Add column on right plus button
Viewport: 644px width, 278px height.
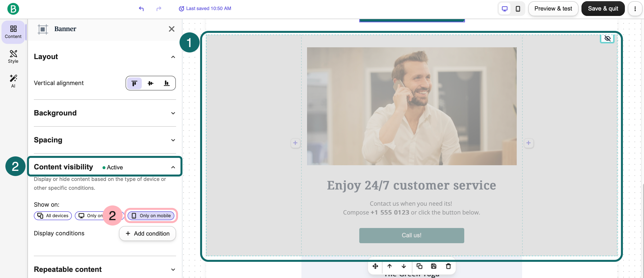528,143
